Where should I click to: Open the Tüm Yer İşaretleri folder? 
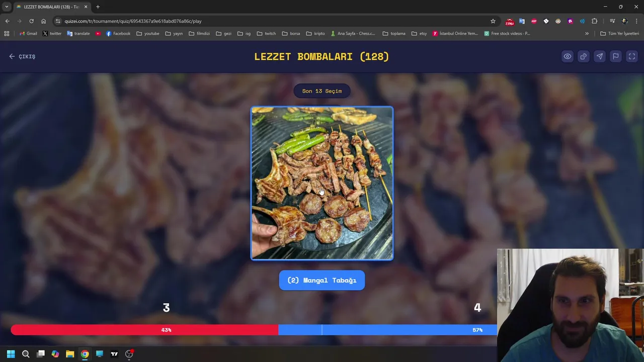pos(619,34)
